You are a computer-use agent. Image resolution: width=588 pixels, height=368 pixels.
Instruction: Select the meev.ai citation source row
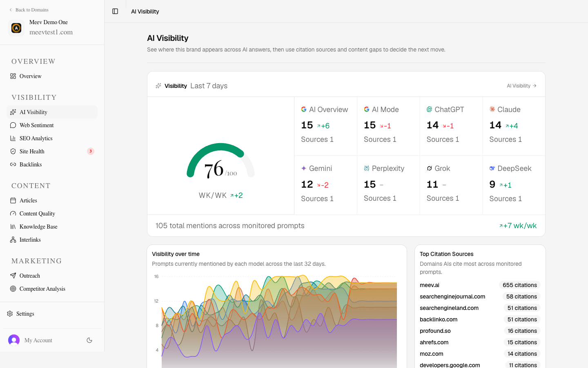(480, 285)
